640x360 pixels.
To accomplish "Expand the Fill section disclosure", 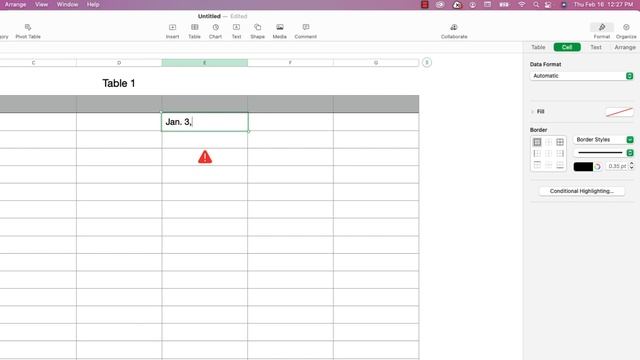I will [532, 111].
